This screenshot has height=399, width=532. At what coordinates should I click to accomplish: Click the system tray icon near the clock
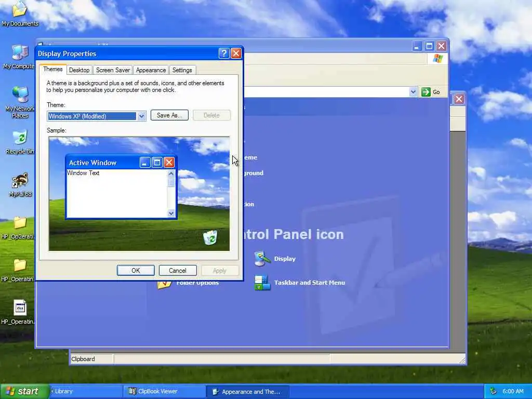coord(494,391)
